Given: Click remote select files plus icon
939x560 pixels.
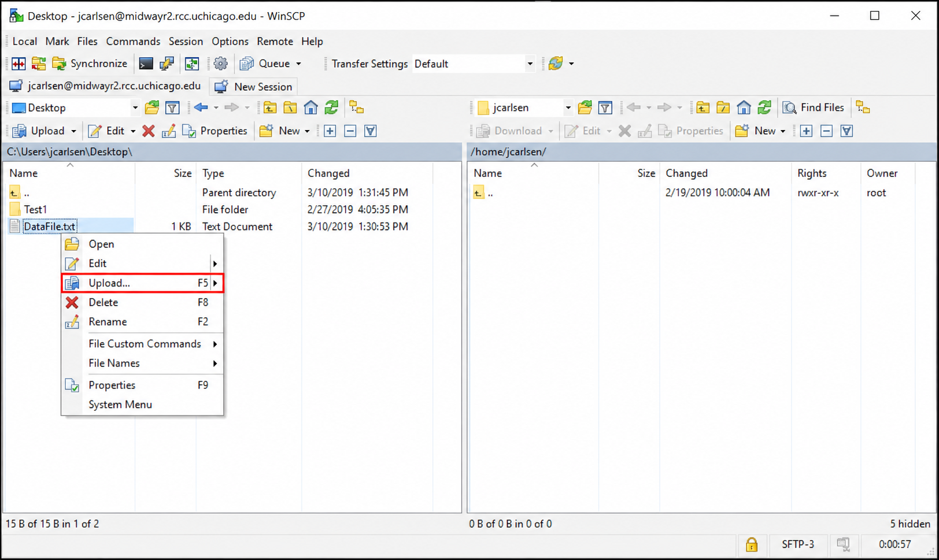Looking at the screenshot, I should (806, 131).
